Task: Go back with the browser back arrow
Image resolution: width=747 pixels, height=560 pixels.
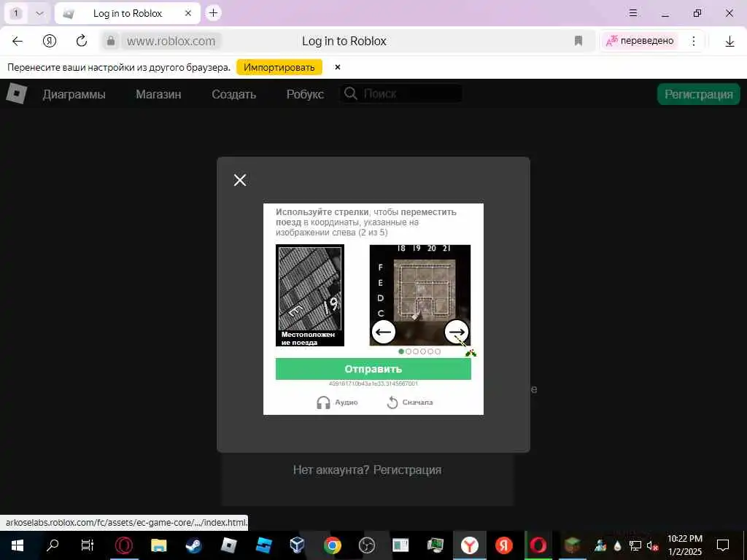Action: tap(18, 41)
